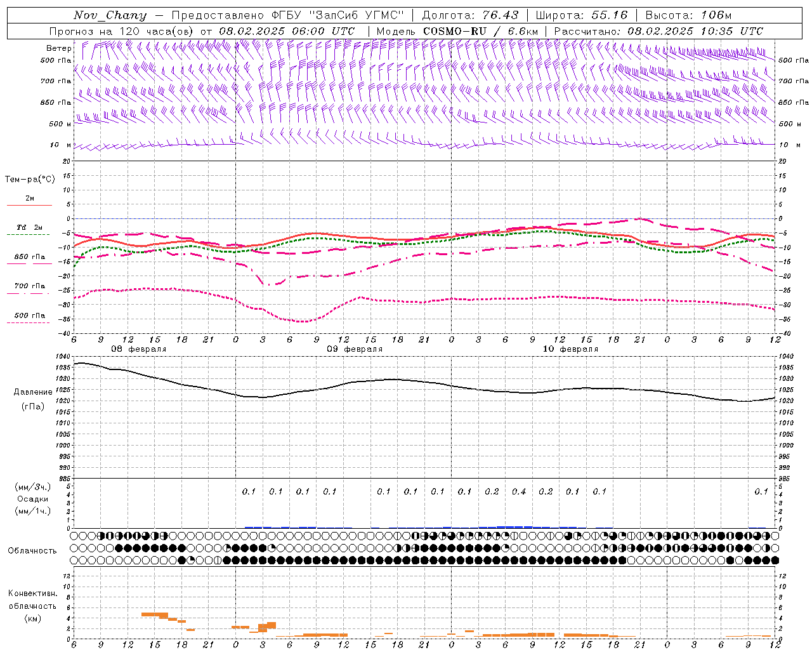812x650 pixels.
Task: Click the (мм/3ч.) precipitation unit label
Action: pyautogui.click(x=33, y=487)
